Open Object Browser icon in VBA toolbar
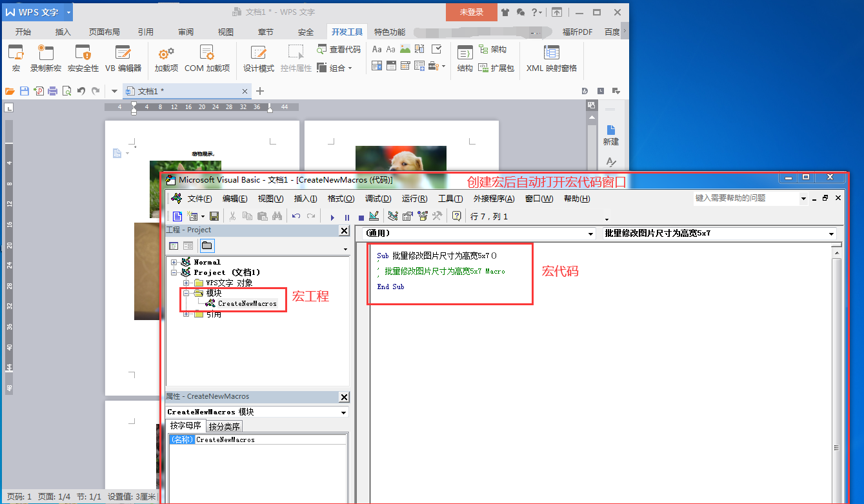 (x=423, y=216)
